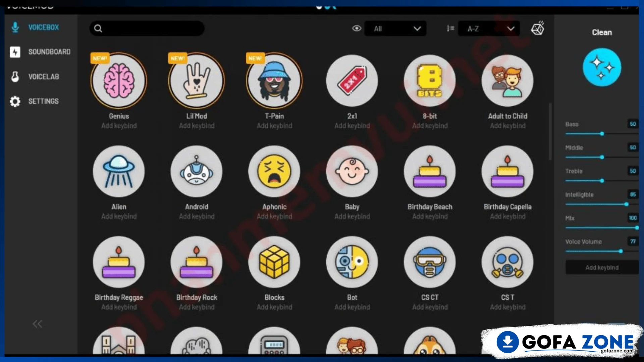The width and height of the screenshot is (644, 362).
Task: Choose the Birthday Beach cake voice
Action: click(430, 171)
